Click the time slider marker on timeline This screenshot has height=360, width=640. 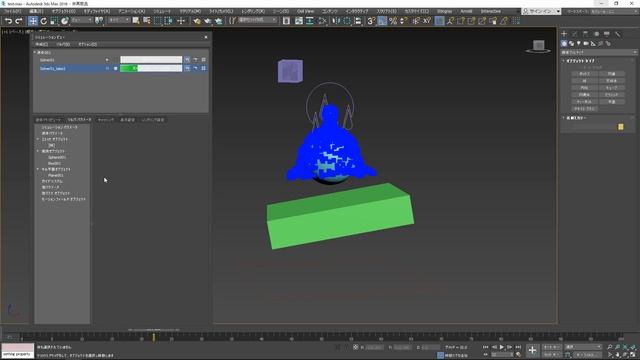[153, 337]
